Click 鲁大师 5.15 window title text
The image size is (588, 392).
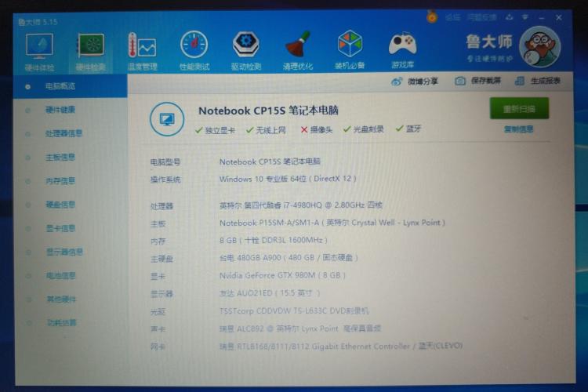click(38, 22)
